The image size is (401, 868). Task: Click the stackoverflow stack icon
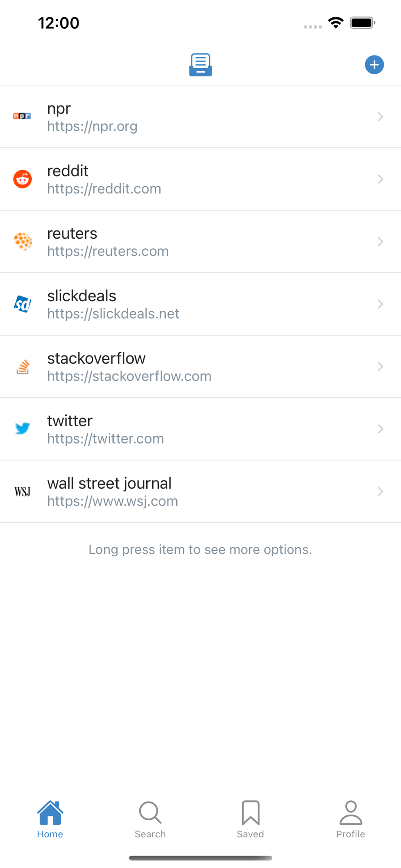pos(23,367)
